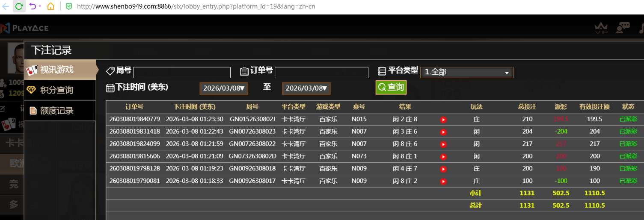Image resolution: width=644 pixels, height=220 pixels.
Task: Click table number N015
Action: tap(359, 119)
